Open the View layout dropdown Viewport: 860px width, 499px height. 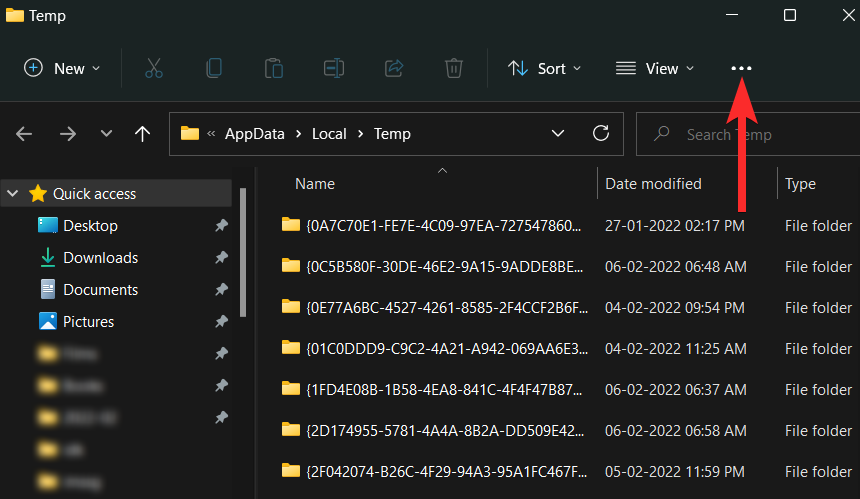(655, 68)
